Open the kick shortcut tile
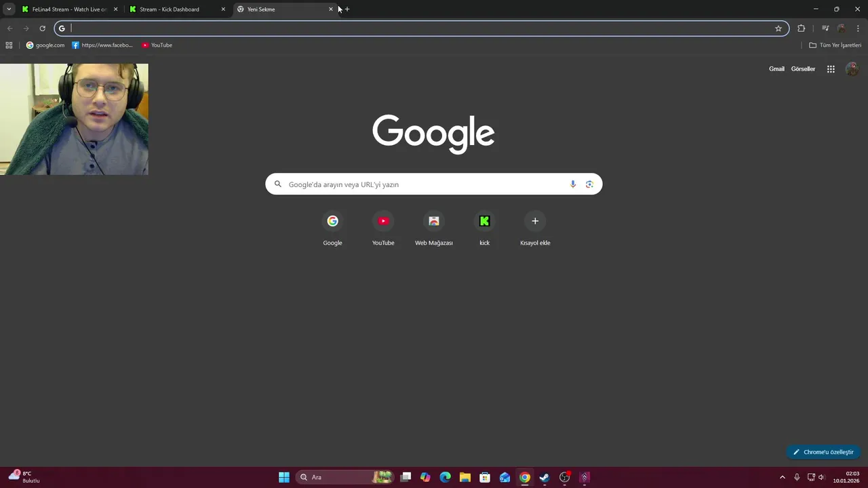868x488 pixels. pyautogui.click(x=484, y=229)
